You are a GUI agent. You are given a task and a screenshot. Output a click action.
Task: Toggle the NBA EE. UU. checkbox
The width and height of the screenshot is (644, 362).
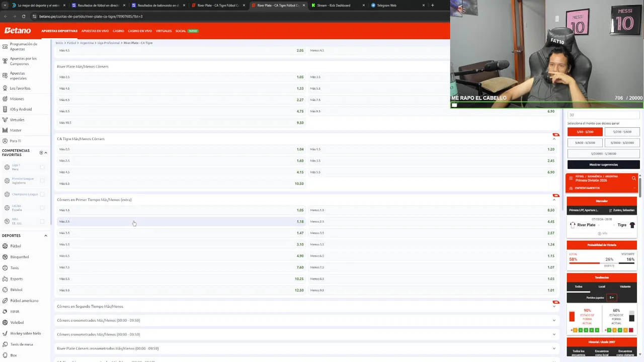click(42, 221)
